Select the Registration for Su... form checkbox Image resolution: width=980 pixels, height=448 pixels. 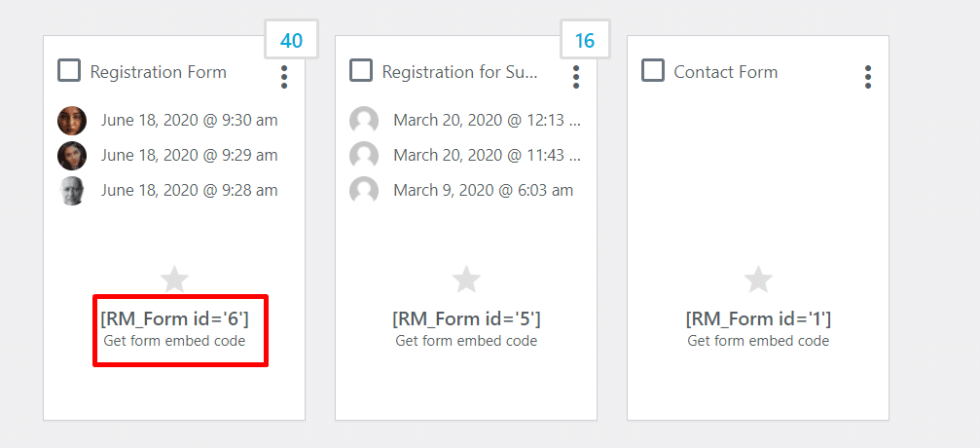click(361, 71)
